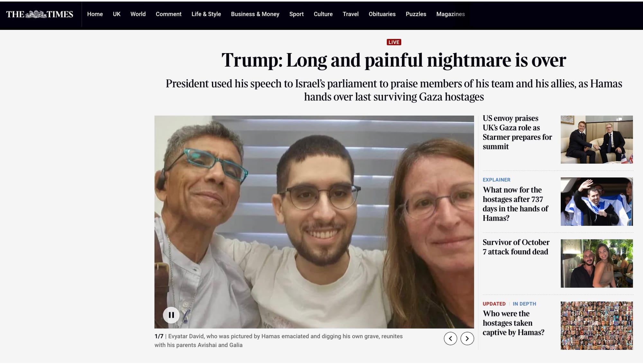Click the Macron and Starmer handshake thumbnail
Viewport: 643px width, 364px height.
point(597,140)
